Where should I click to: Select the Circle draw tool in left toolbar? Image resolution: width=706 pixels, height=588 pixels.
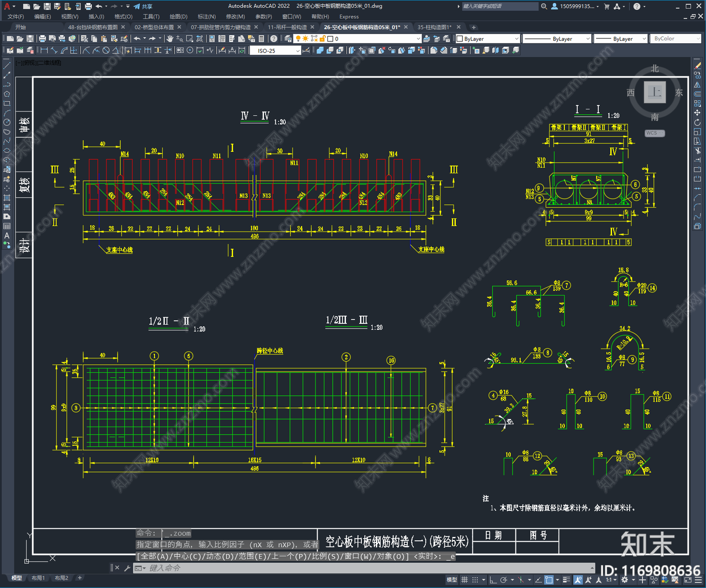click(x=7, y=122)
